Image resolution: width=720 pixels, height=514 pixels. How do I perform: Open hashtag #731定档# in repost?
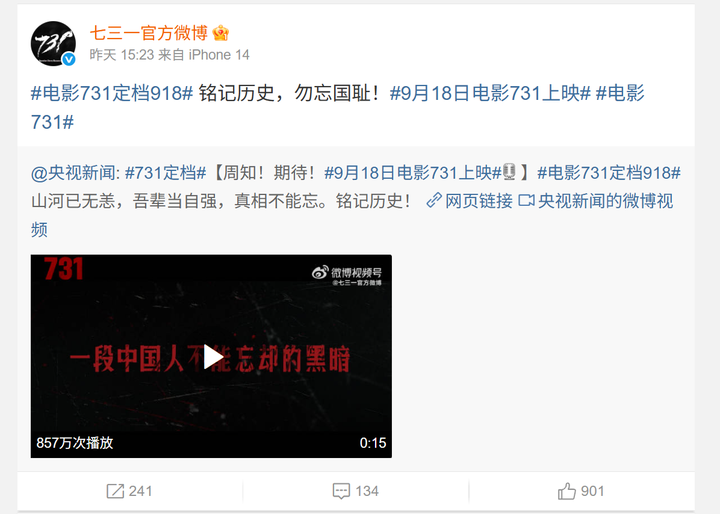click(x=166, y=173)
